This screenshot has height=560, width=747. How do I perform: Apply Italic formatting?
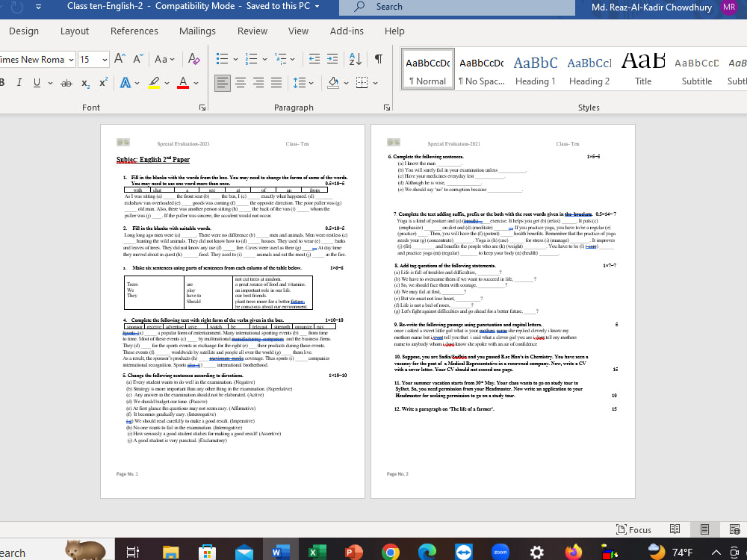[19, 82]
